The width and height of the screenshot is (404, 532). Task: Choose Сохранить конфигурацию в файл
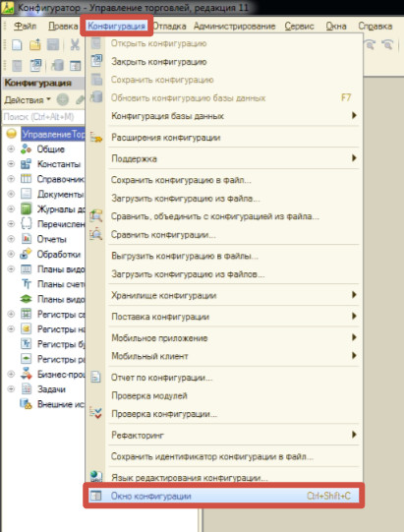pyautogui.click(x=224, y=180)
